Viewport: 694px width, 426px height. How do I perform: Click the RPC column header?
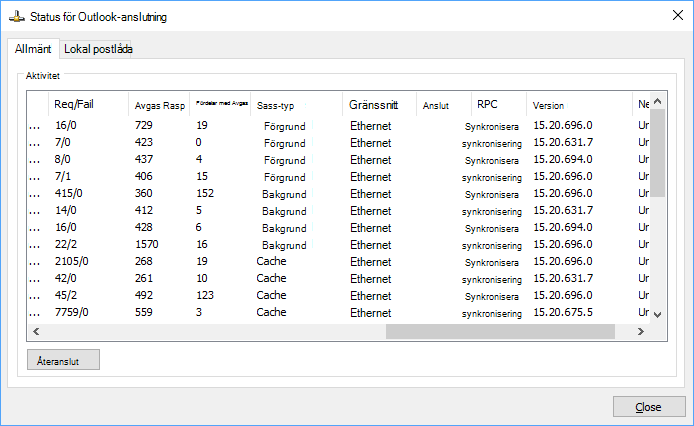tap(499, 105)
